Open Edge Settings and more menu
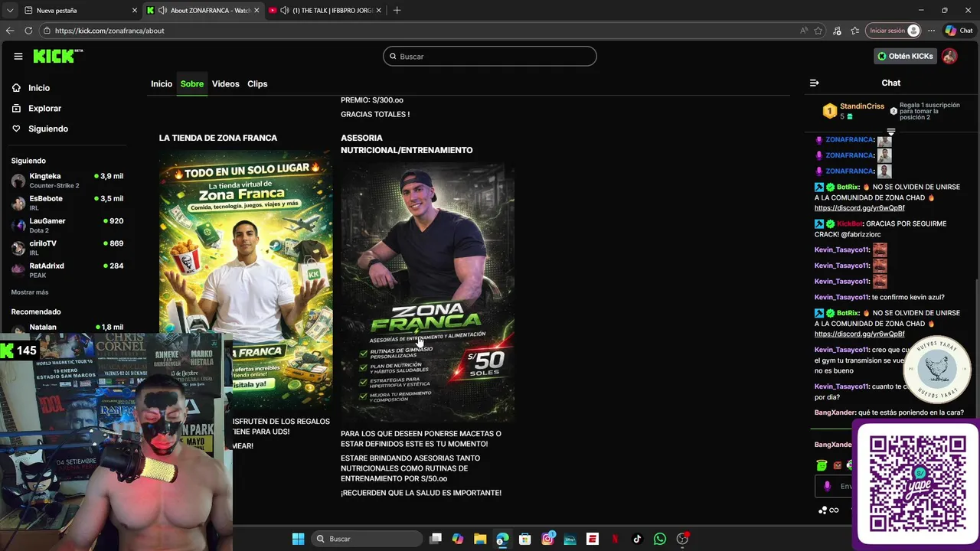This screenshot has width=980, height=551. [x=931, y=31]
